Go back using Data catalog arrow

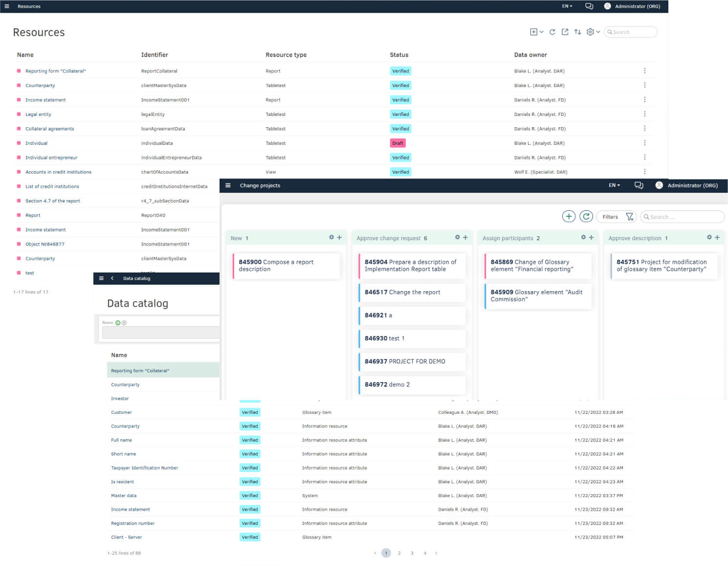click(x=112, y=278)
